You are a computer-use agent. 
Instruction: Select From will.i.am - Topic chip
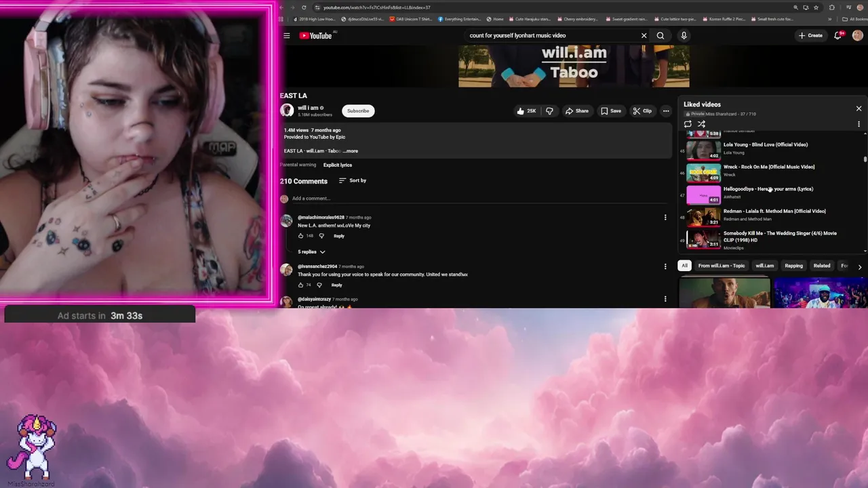[722, 266]
